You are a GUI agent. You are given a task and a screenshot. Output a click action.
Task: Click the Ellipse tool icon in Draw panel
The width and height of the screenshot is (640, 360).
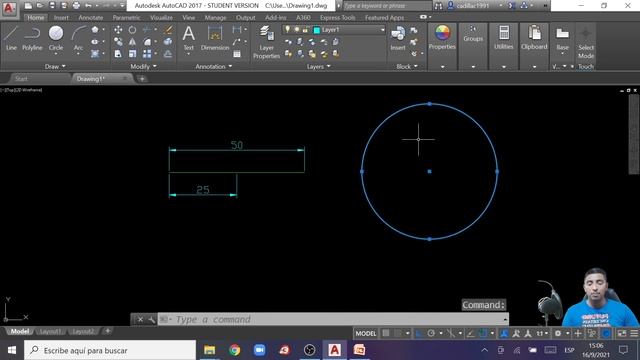click(95, 42)
